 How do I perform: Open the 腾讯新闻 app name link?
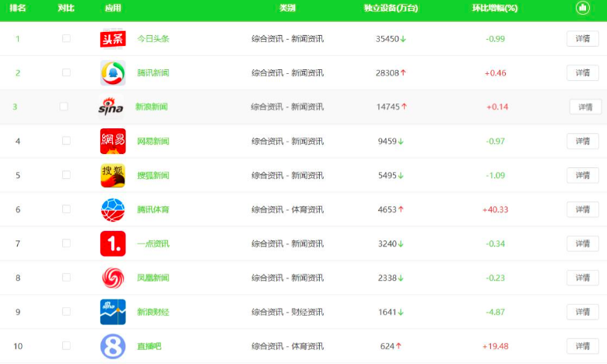click(x=153, y=73)
